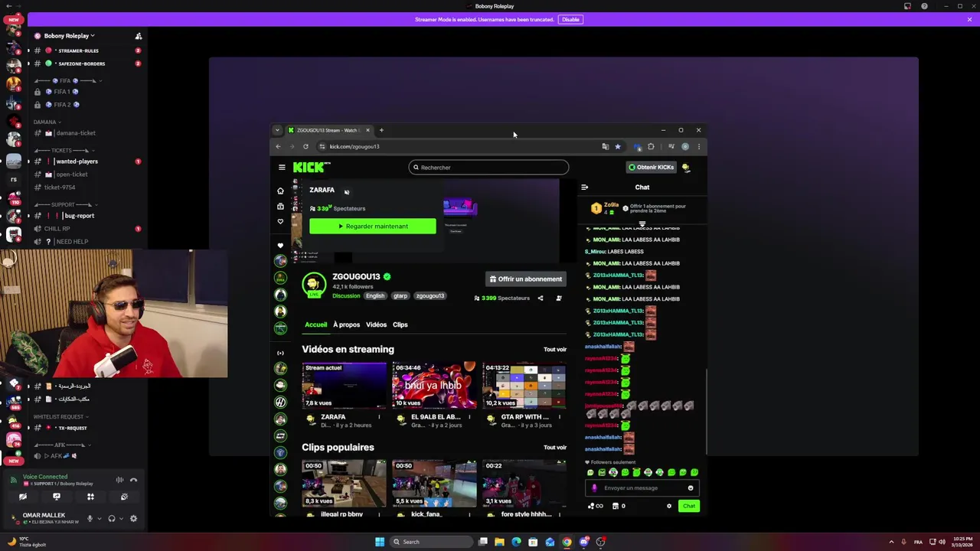Click Offrir un abonnement button
The width and height of the screenshot is (980, 551).
pos(526,279)
